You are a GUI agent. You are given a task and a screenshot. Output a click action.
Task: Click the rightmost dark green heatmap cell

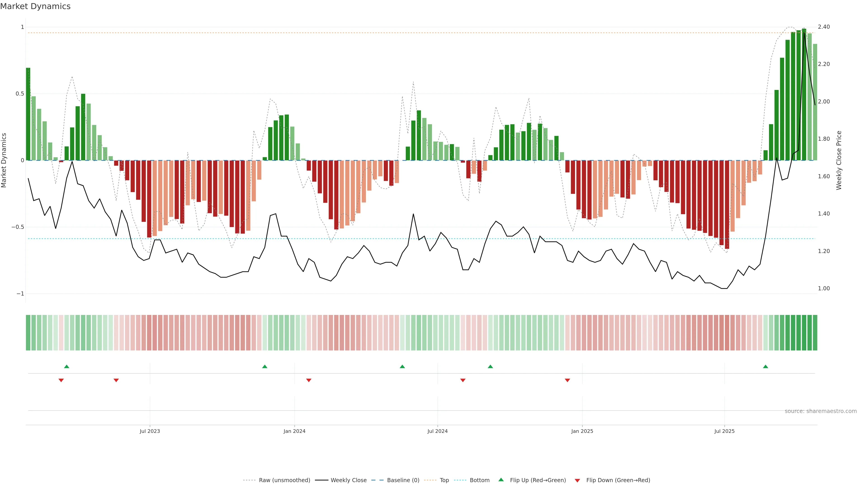(815, 332)
